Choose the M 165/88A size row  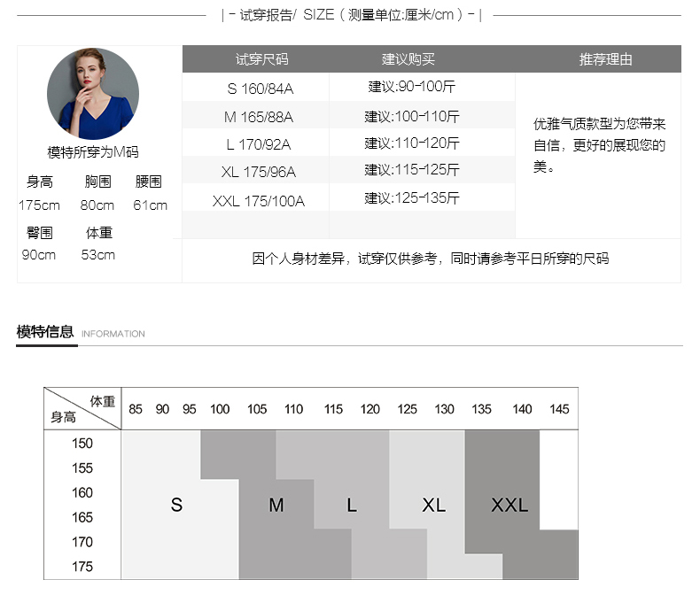coord(258,117)
